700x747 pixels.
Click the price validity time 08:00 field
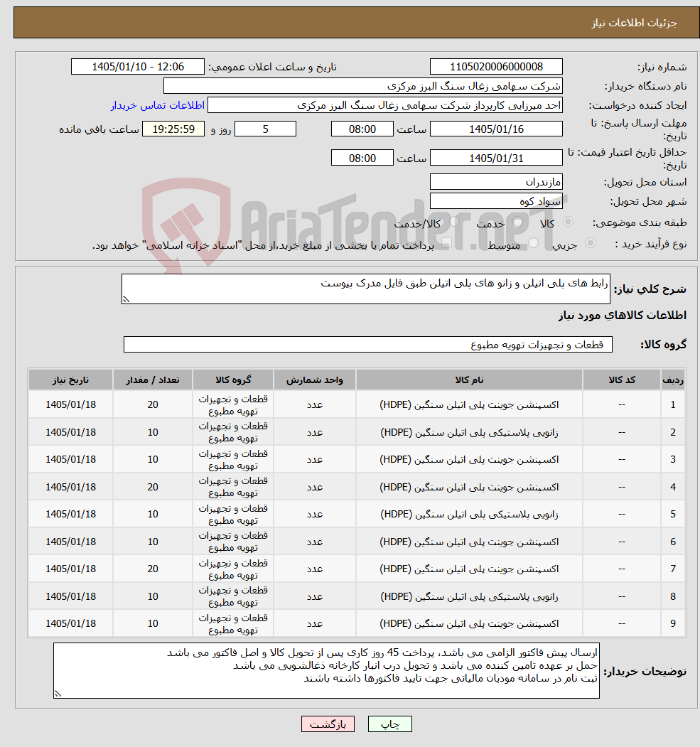coord(362,158)
